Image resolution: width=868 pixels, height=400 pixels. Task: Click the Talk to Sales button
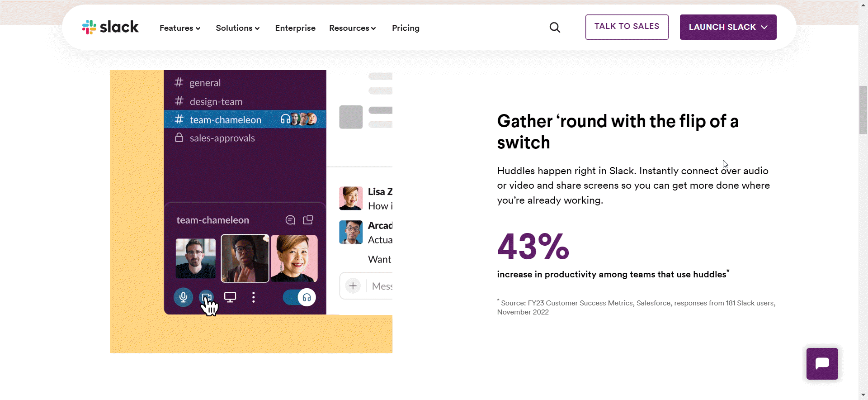[627, 27]
